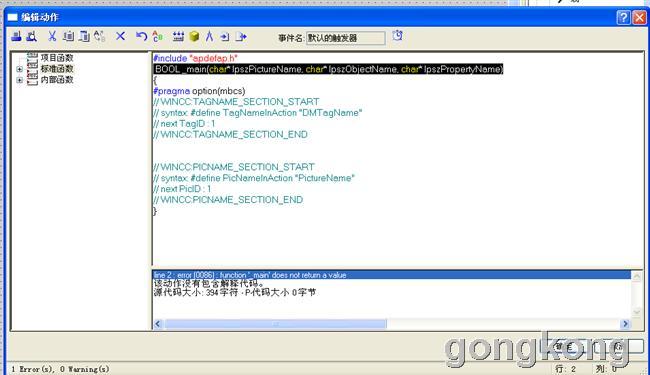Click the output pane scroll down arrow
Viewport: 650px width, 375px height.
pos(637,312)
